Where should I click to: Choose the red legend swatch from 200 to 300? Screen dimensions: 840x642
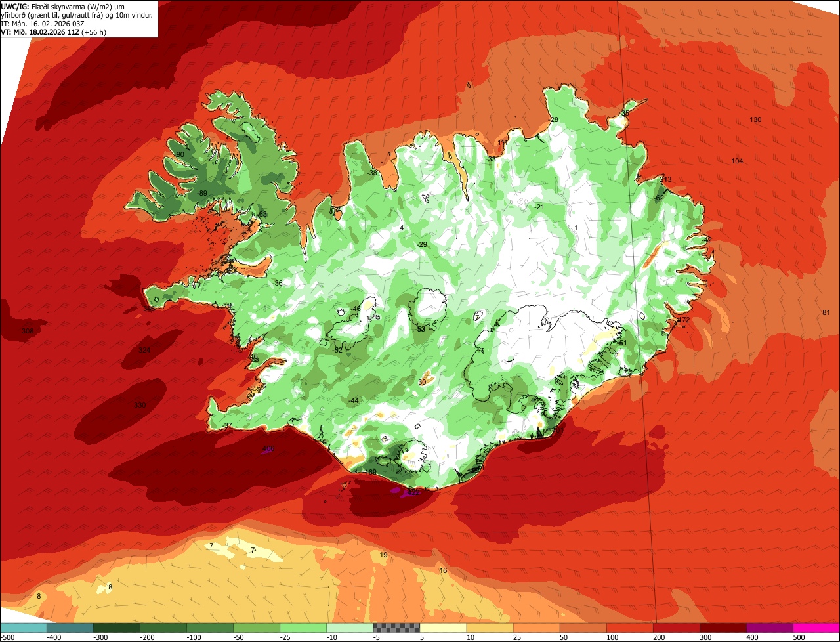pos(677,628)
